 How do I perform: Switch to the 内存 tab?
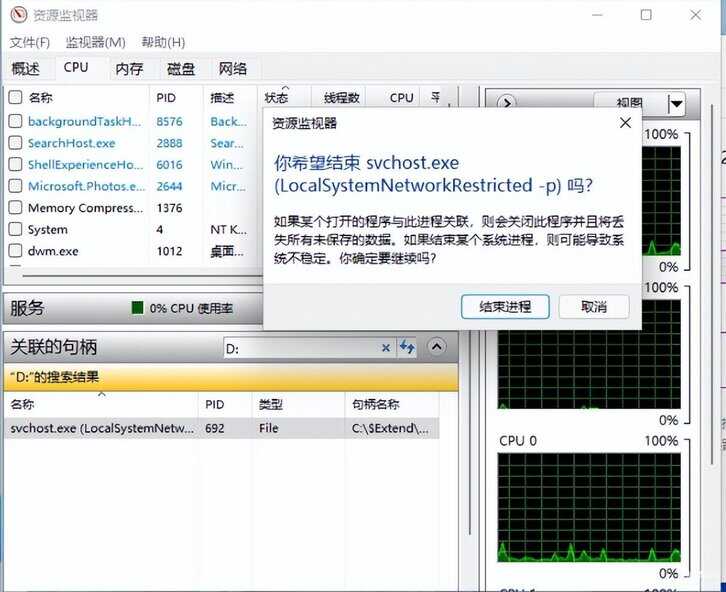[129, 69]
